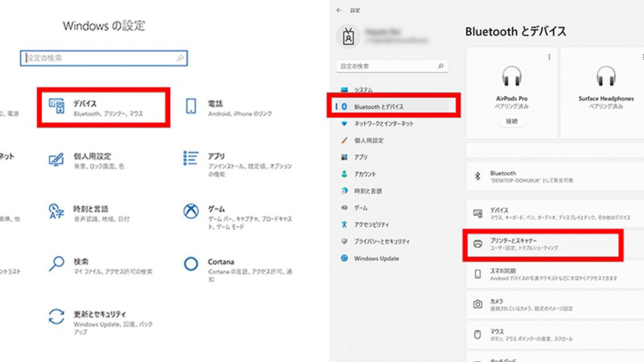This screenshot has width=644, height=362.
Task: Open スマホ同期 settings row
Action: 555,274
